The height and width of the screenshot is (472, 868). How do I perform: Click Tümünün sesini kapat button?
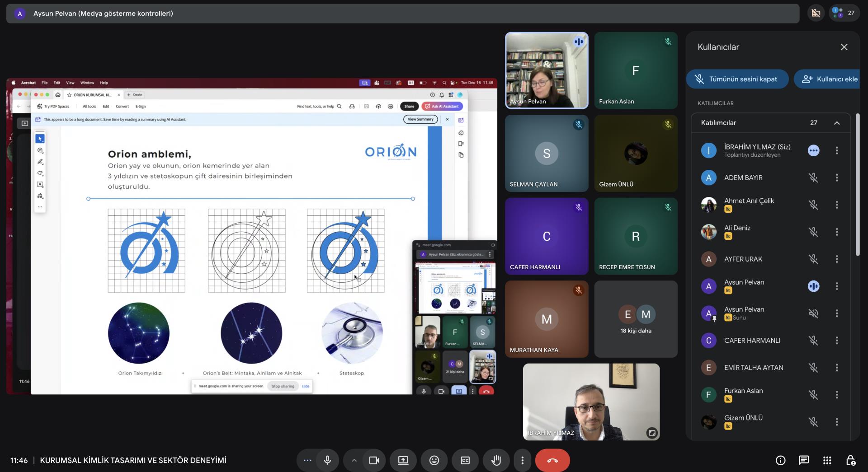(737, 79)
